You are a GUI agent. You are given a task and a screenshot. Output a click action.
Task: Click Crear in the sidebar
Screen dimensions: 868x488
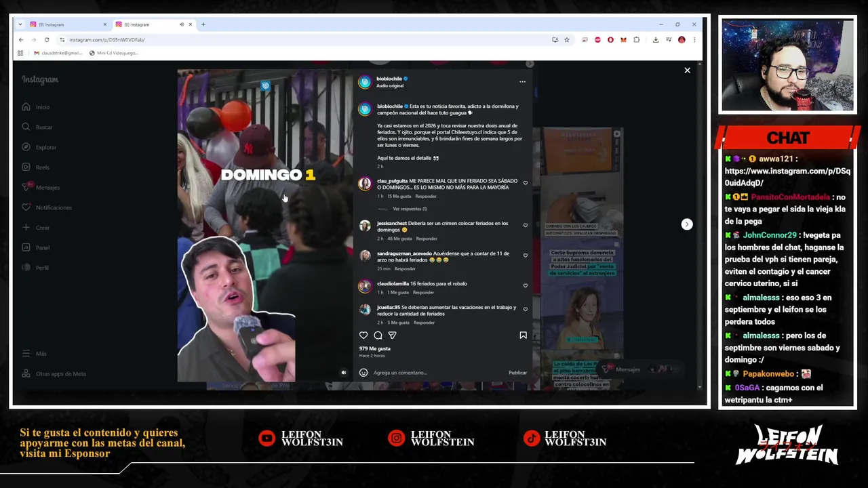(x=35, y=228)
